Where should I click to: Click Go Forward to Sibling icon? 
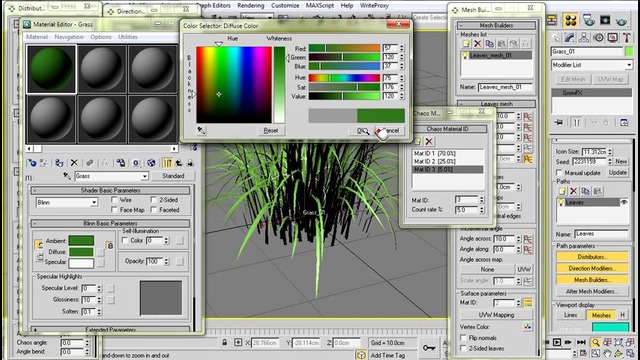point(190,163)
